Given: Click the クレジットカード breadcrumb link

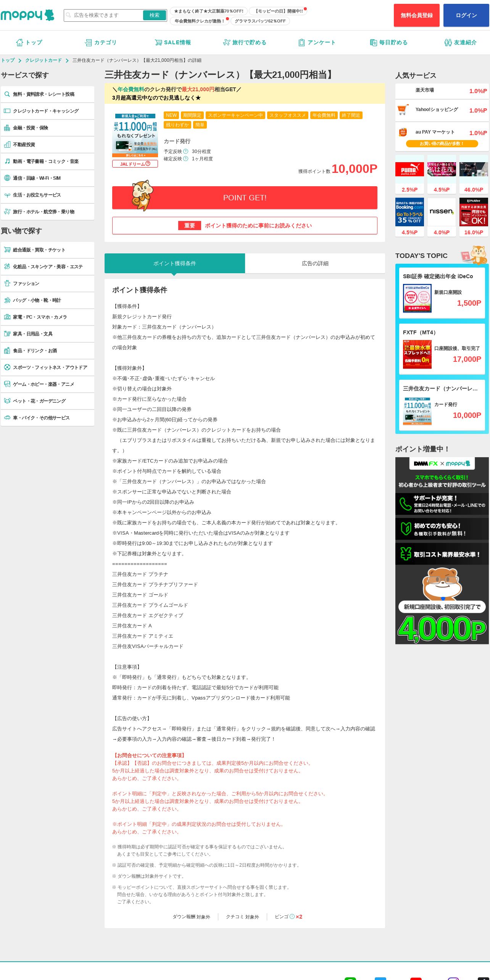Looking at the screenshot, I should pyautogui.click(x=44, y=60).
